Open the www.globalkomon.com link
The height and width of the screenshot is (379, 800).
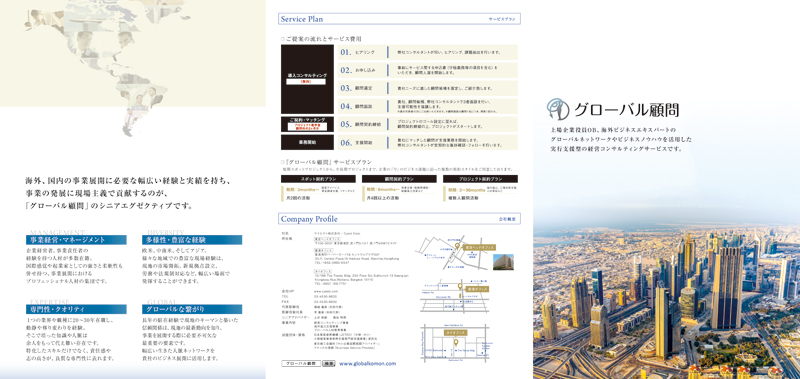click(367, 364)
